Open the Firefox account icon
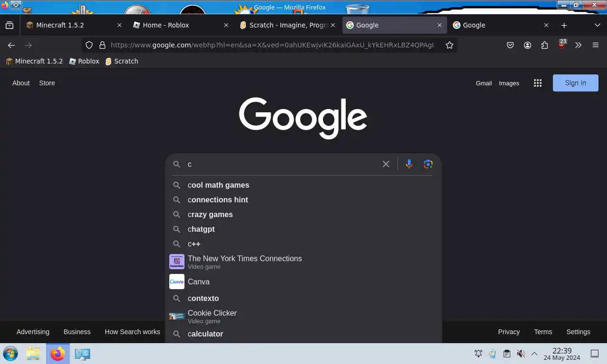 coord(527,45)
